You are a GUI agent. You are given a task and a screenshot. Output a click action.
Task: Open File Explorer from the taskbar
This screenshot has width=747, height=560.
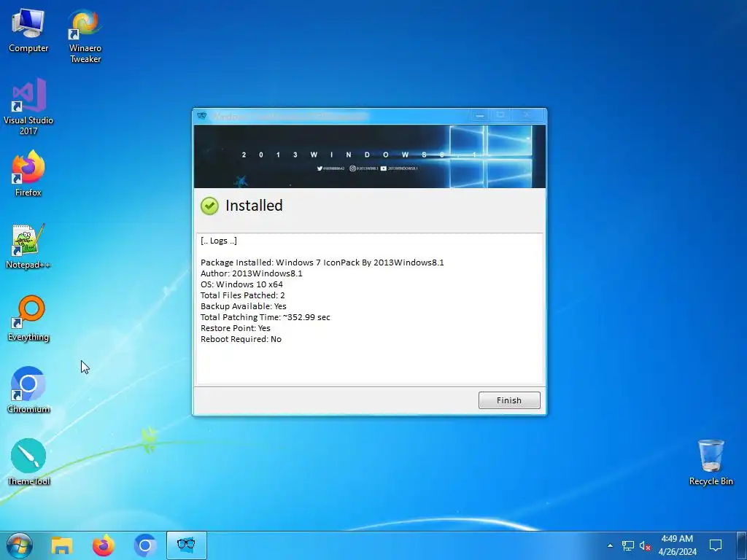point(61,545)
